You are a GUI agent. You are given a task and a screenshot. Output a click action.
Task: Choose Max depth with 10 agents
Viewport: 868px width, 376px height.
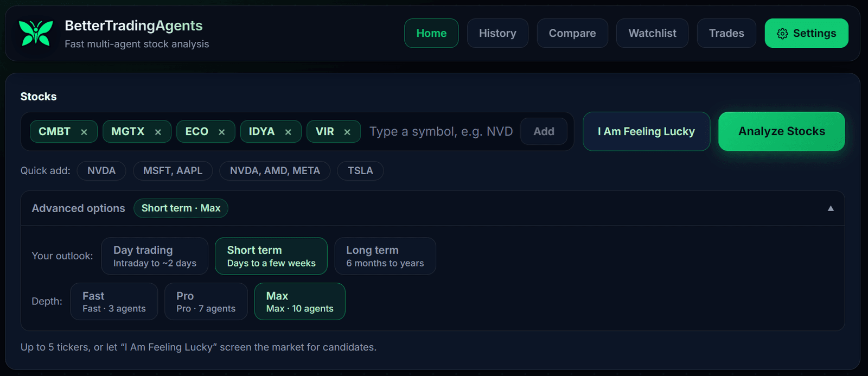pos(300,302)
